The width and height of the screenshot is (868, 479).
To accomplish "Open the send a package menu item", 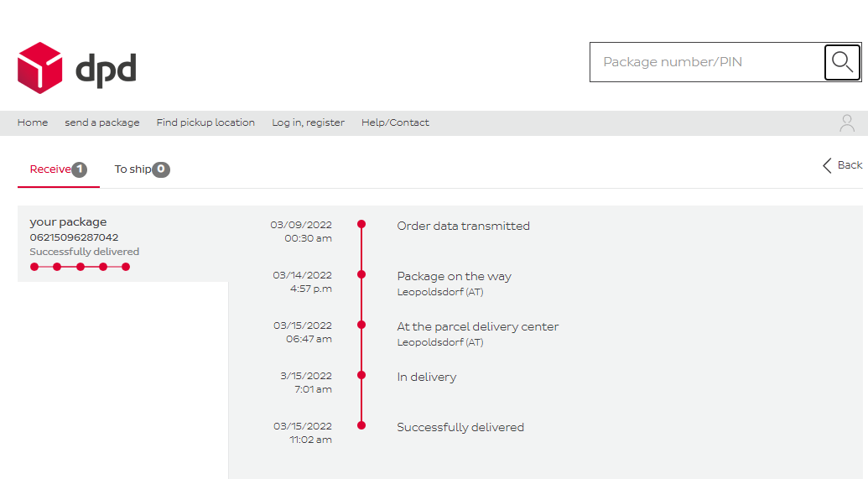I will click(102, 122).
